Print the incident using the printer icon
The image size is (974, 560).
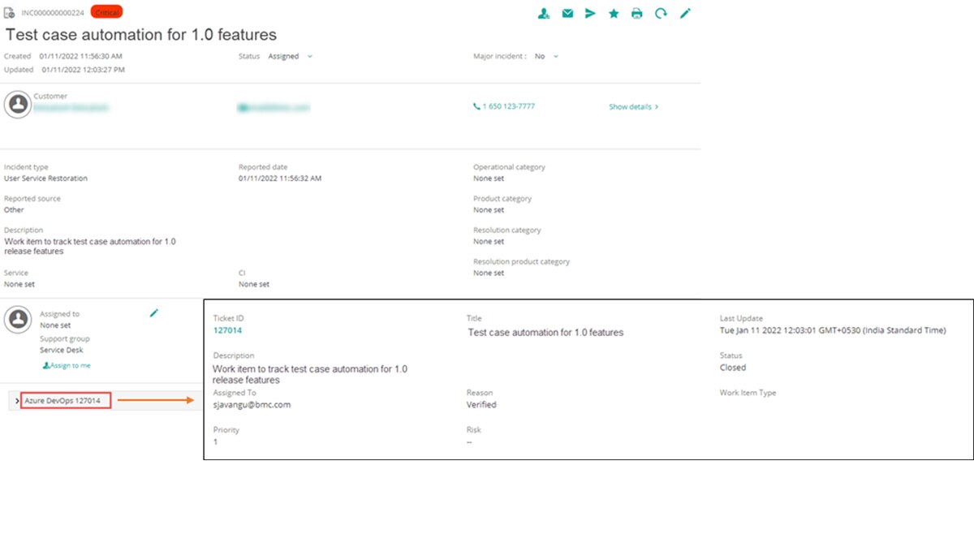pos(637,13)
